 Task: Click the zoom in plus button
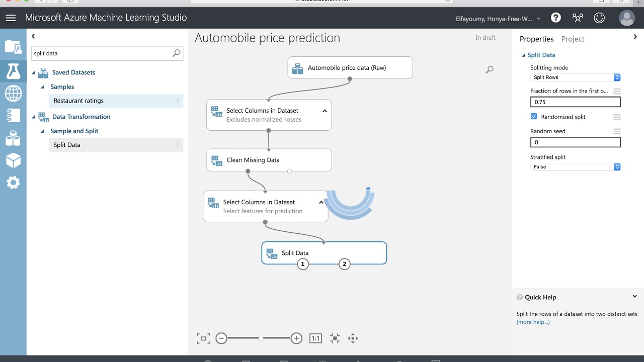point(296,338)
